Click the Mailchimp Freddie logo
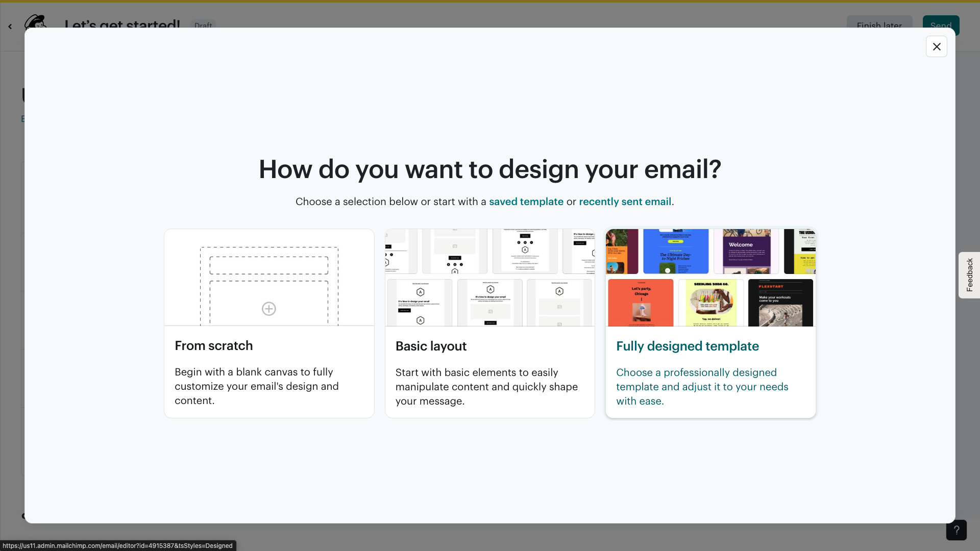 (36, 21)
